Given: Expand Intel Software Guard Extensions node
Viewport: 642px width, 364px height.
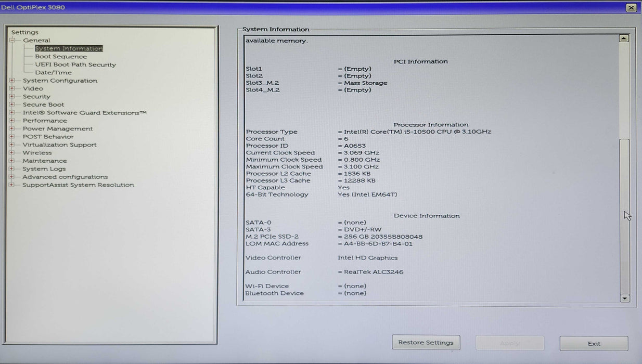Looking at the screenshot, I should [11, 112].
